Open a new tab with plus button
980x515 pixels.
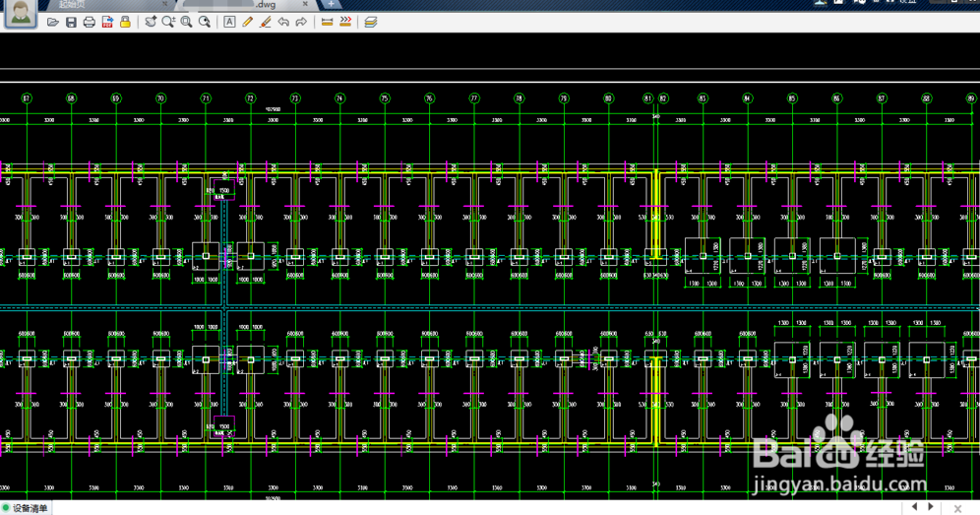pyautogui.click(x=331, y=4)
